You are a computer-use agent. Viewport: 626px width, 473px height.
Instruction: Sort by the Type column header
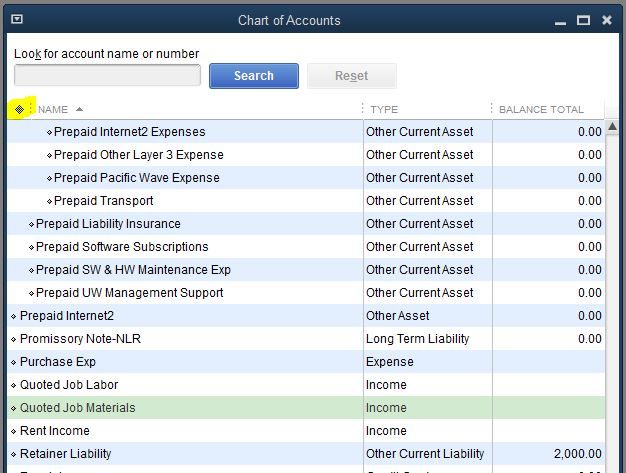pyautogui.click(x=384, y=109)
